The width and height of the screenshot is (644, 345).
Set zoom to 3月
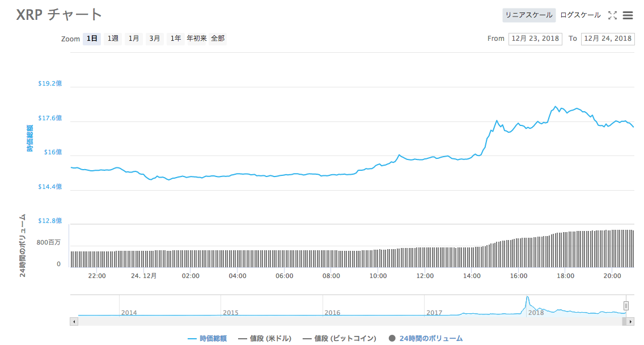(x=155, y=39)
